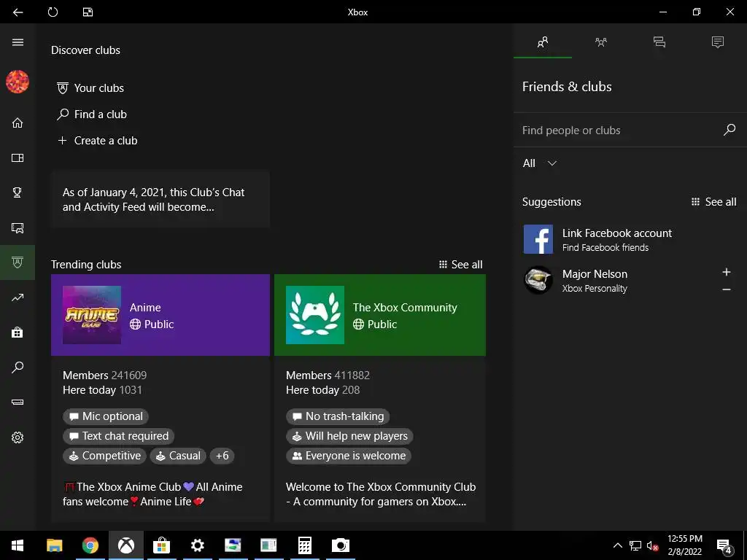Open the January 4, 2021 notice card
The height and width of the screenshot is (560, 747).
(x=160, y=200)
